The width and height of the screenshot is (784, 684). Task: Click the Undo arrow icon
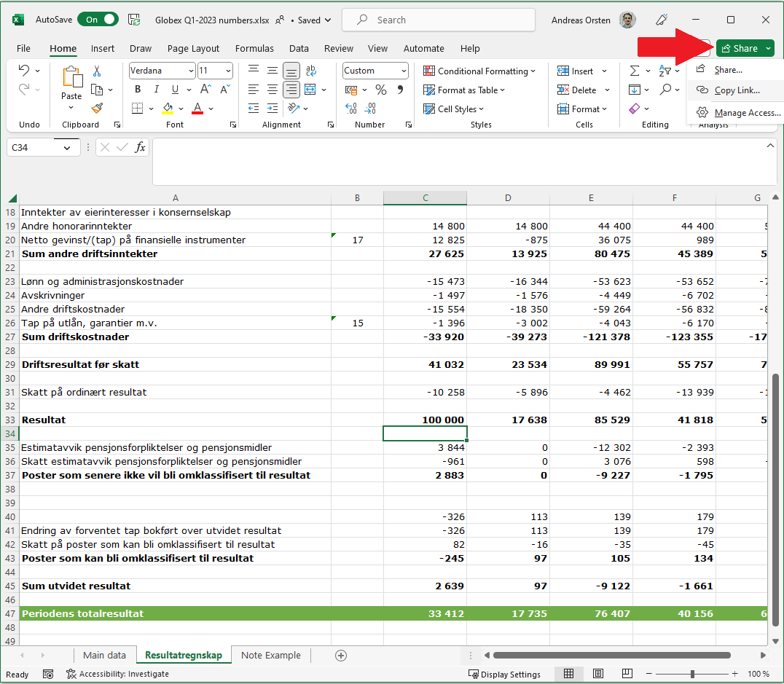pos(23,71)
